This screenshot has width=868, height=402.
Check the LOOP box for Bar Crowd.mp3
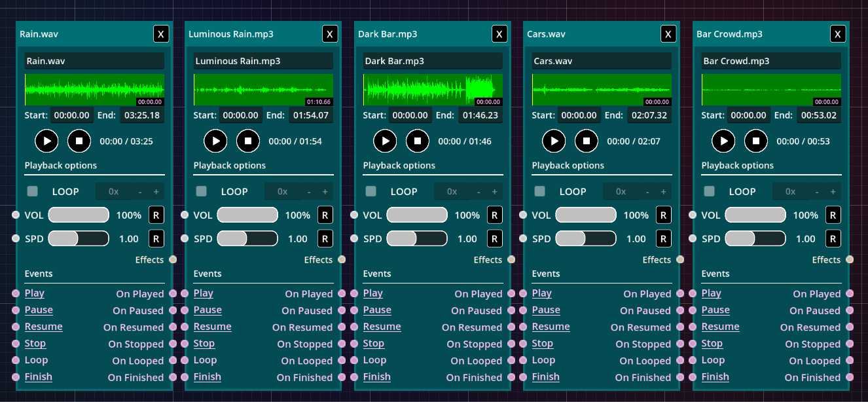pyautogui.click(x=709, y=192)
